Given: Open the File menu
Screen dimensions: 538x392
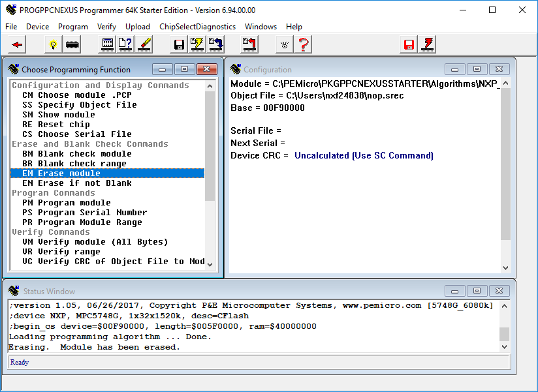Looking at the screenshot, I should pos(11,27).
